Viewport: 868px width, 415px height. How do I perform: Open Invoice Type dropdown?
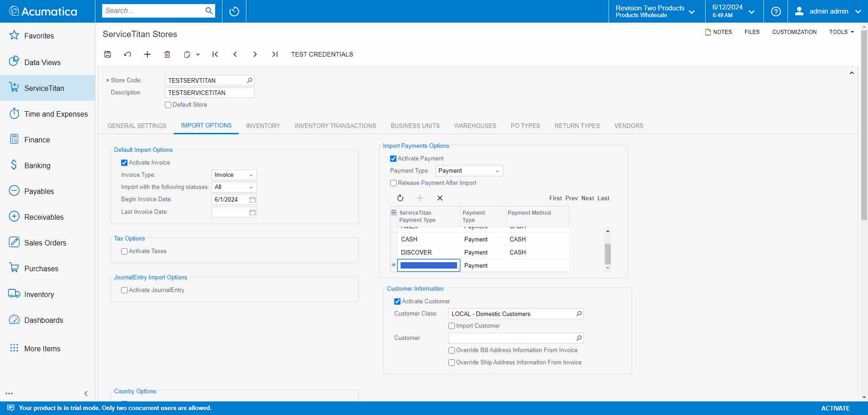(x=234, y=175)
